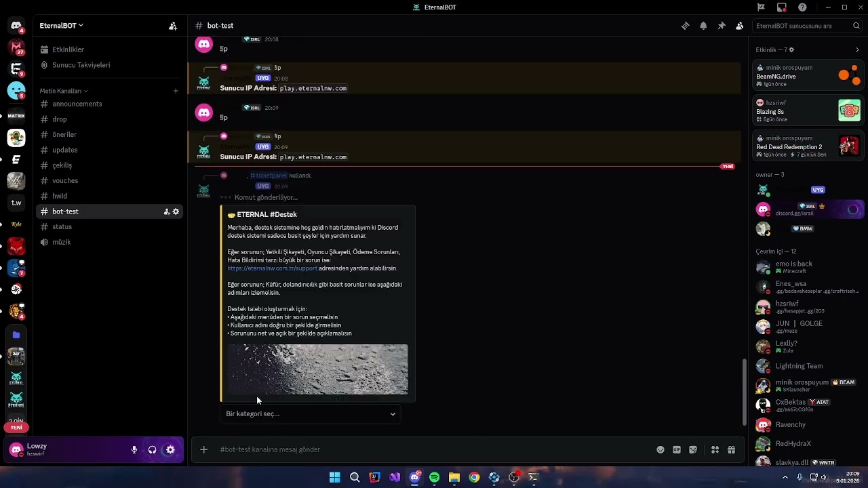Click the YENİ unread button under server list
This screenshot has height=488, width=868.
point(16,428)
